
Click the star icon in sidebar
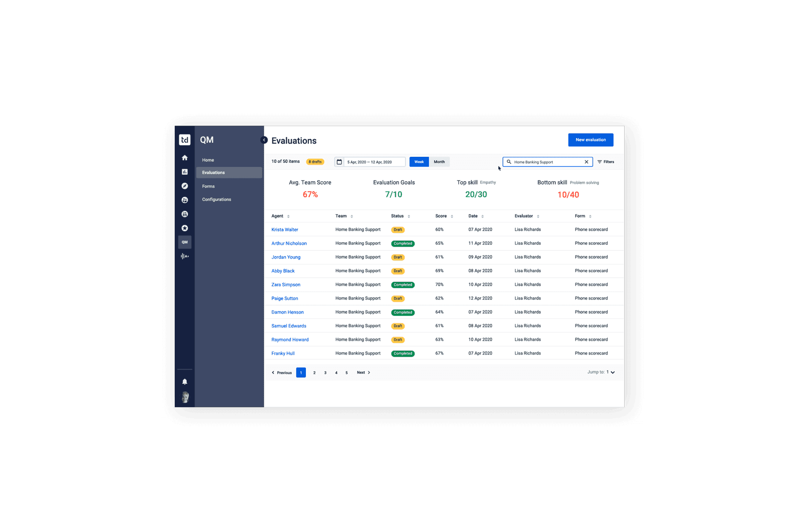184,228
